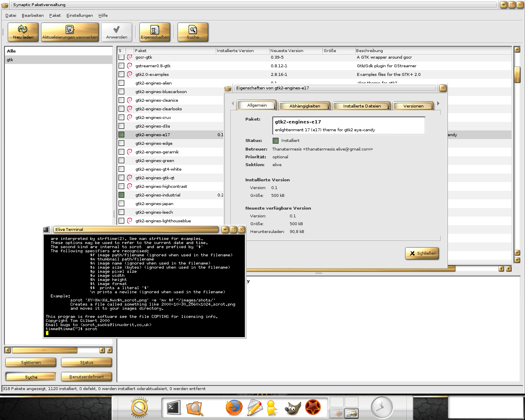525x420 pixels.
Task: Open the Einstellungen menu
Action: pyautogui.click(x=80, y=15)
